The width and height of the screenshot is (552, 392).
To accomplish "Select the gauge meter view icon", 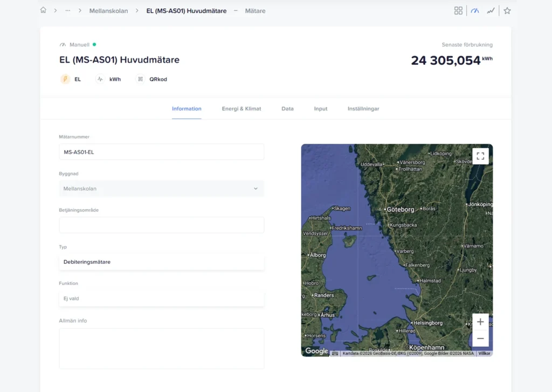I will 475,11.
